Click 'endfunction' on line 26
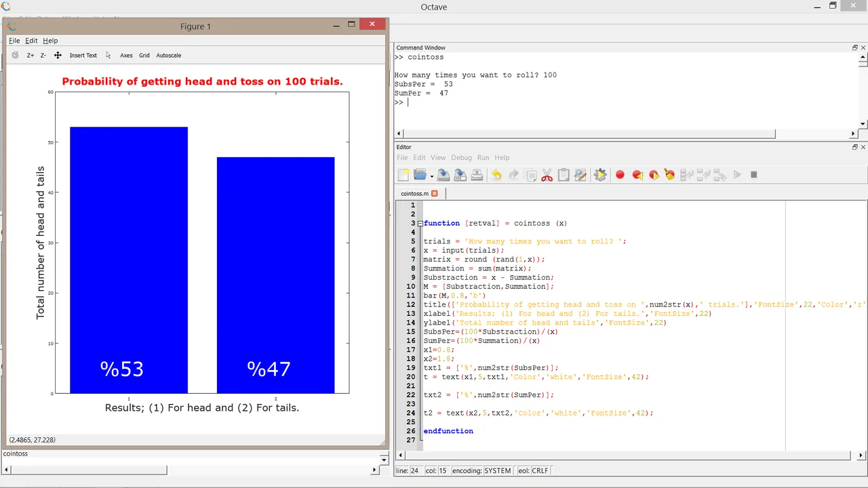Image resolution: width=868 pixels, height=488 pixels. (448, 431)
